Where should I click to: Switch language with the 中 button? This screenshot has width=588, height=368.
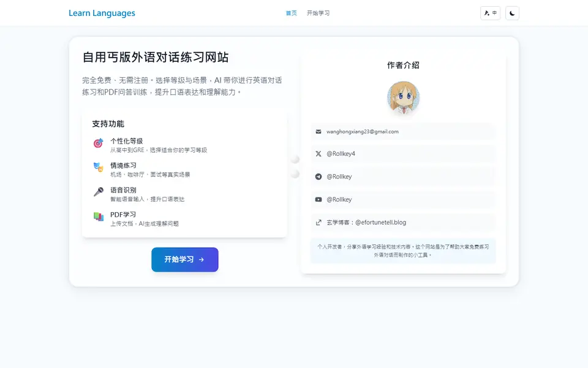pos(490,13)
